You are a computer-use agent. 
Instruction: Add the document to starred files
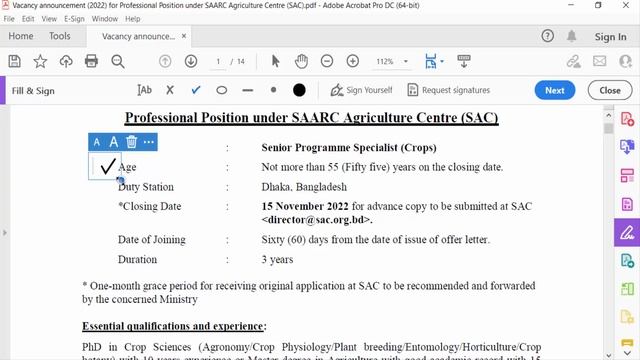[x=40, y=61]
